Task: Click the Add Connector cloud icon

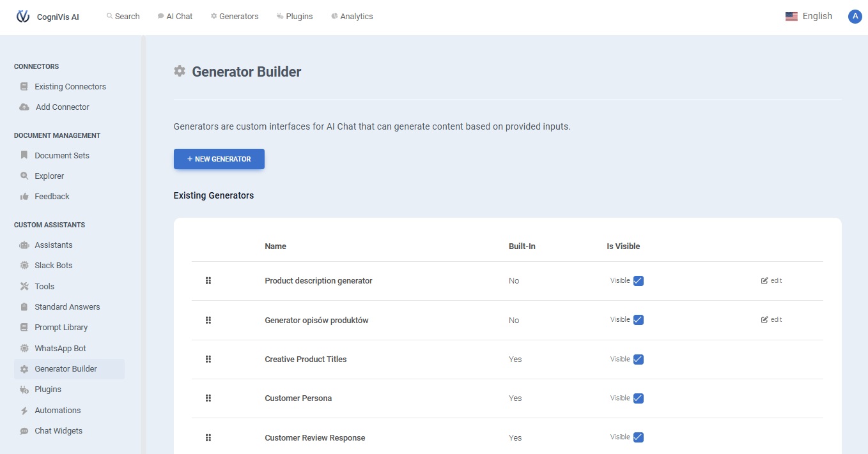Action: click(x=24, y=107)
